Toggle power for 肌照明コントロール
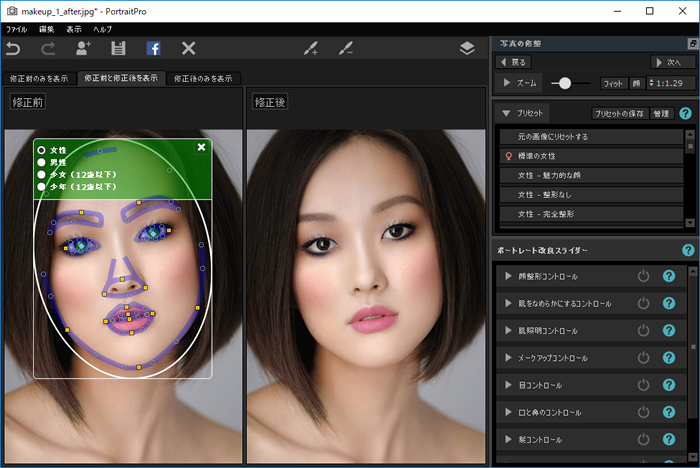 click(643, 330)
